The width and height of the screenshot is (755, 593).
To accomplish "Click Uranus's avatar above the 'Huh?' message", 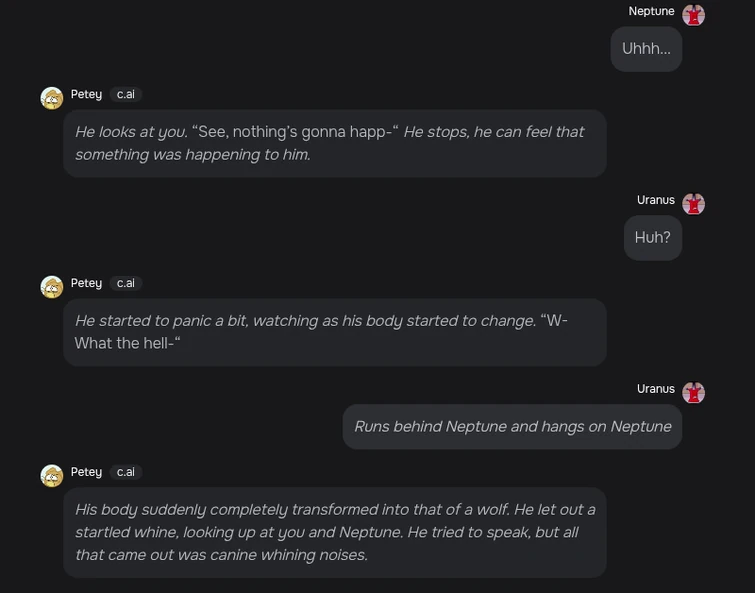I will pos(693,204).
